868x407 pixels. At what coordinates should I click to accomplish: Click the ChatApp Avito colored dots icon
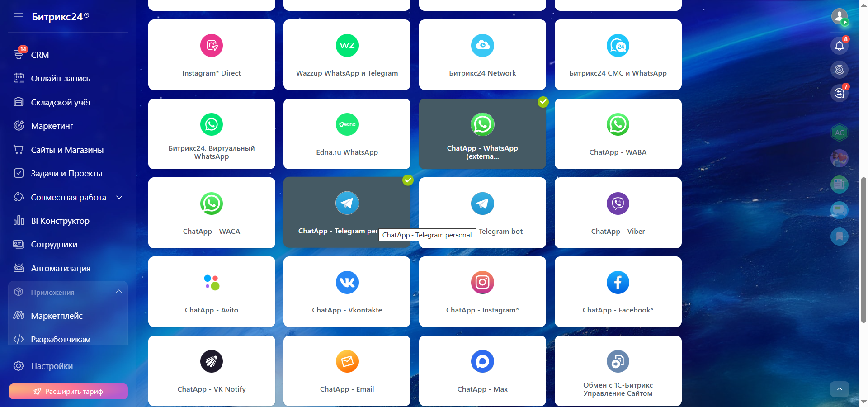(211, 283)
